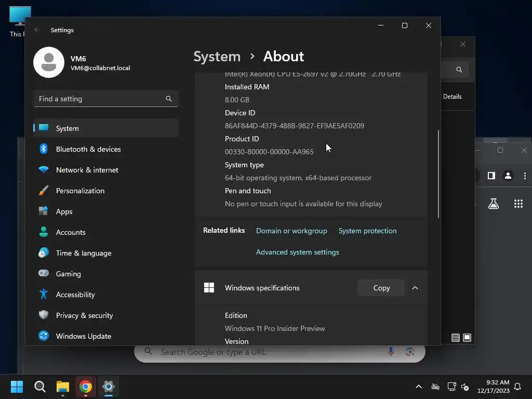Image resolution: width=532 pixels, height=399 pixels.
Task: Click the Windows logo in specifications header
Action: (x=209, y=288)
